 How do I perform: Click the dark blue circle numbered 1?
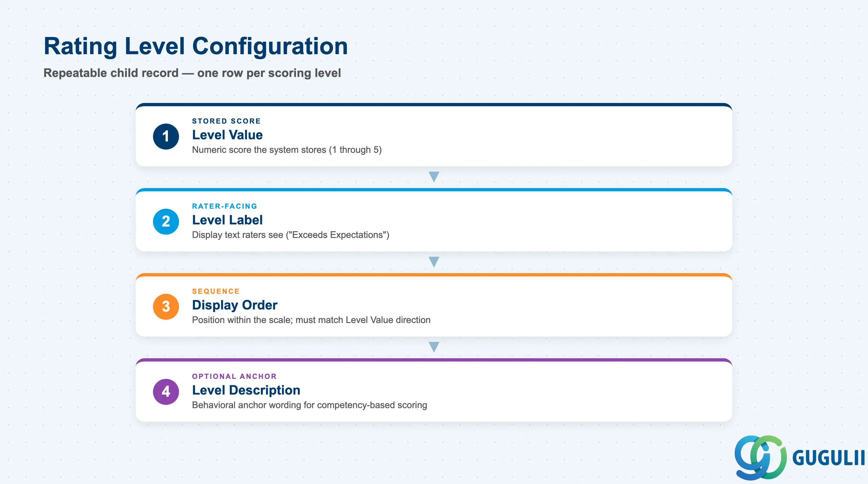[x=166, y=136]
